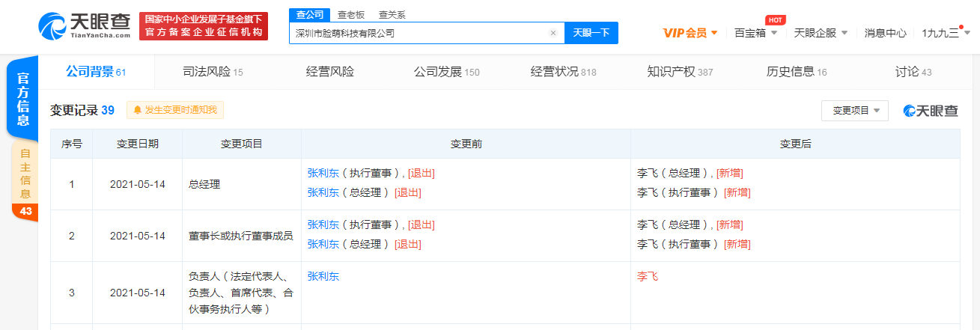Viewport: 980px width, 330px height.
Task: Open the 司法风险 tab
Action: pos(213,72)
